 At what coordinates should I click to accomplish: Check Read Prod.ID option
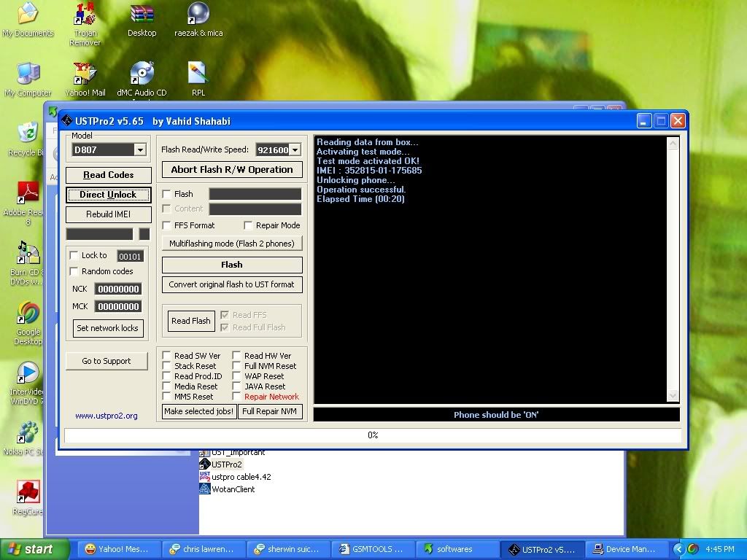coord(167,376)
